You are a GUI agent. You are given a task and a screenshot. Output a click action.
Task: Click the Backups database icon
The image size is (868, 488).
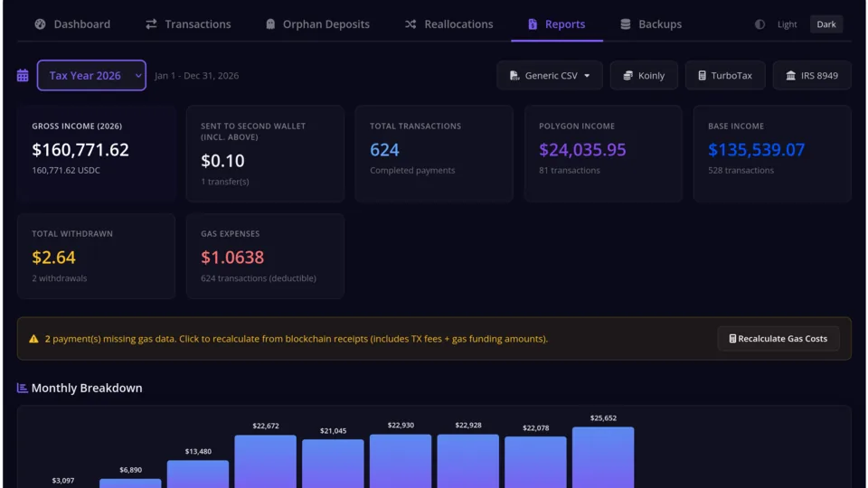tap(626, 24)
